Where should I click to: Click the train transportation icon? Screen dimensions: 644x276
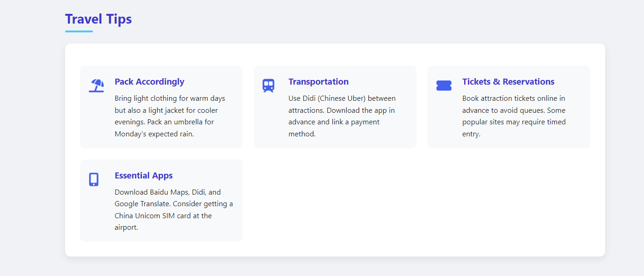pyautogui.click(x=268, y=86)
